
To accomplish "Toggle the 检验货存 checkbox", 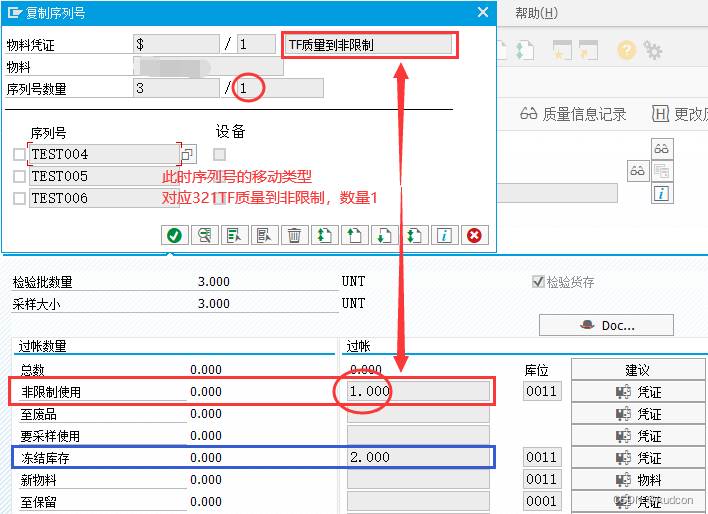I will tap(538, 282).
